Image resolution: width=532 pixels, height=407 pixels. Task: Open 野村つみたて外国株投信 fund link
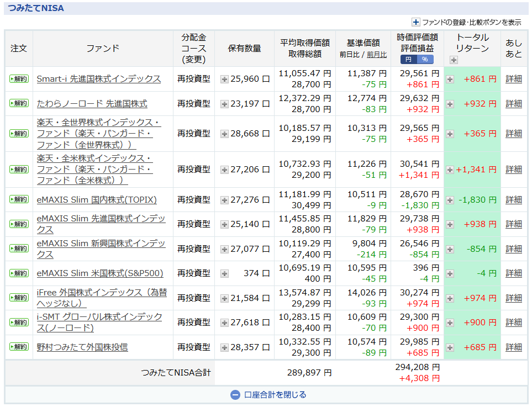click(82, 347)
